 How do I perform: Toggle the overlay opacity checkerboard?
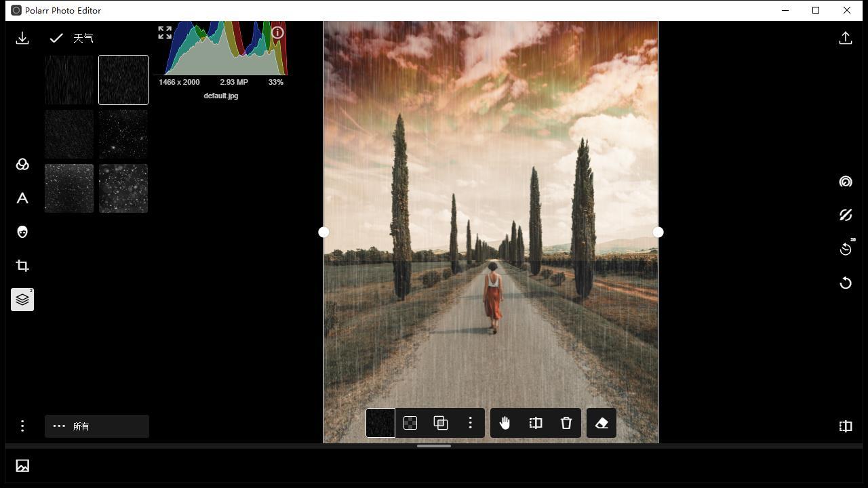coord(410,423)
